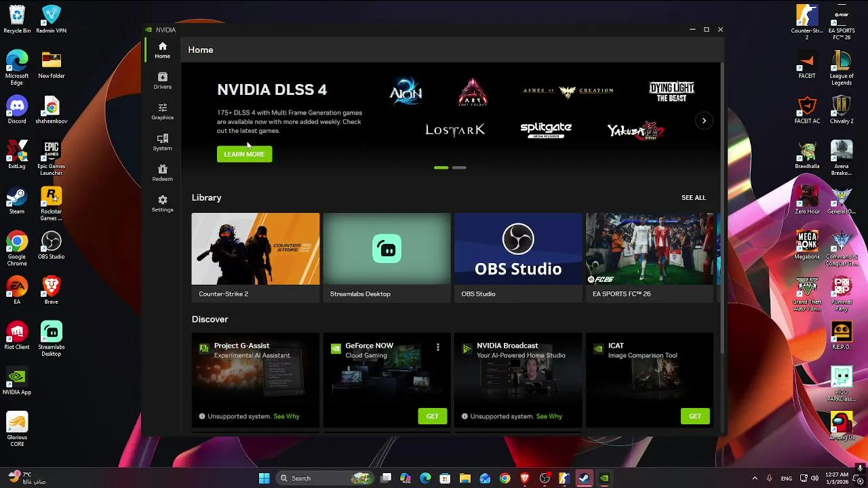Open the GeForce NOW three-dot menu
This screenshot has height=488, width=868.
(438, 347)
